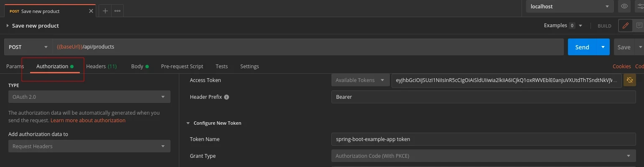Save the request
Image resolution: width=644 pixels, height=167 pixels.
[x=624, y=47]
